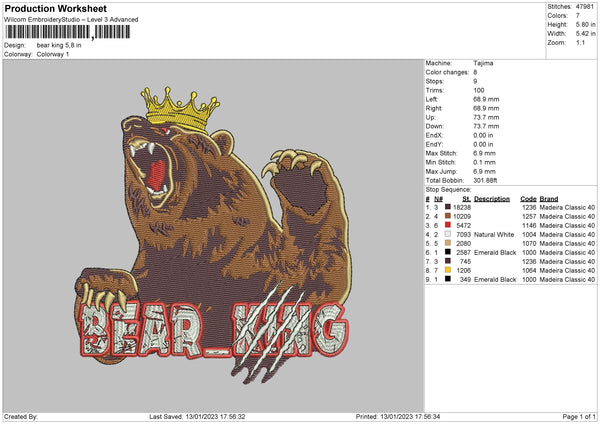Click the Colors value '7'
Viewport: 600px width, 424px height.
(x=578, y=16)
